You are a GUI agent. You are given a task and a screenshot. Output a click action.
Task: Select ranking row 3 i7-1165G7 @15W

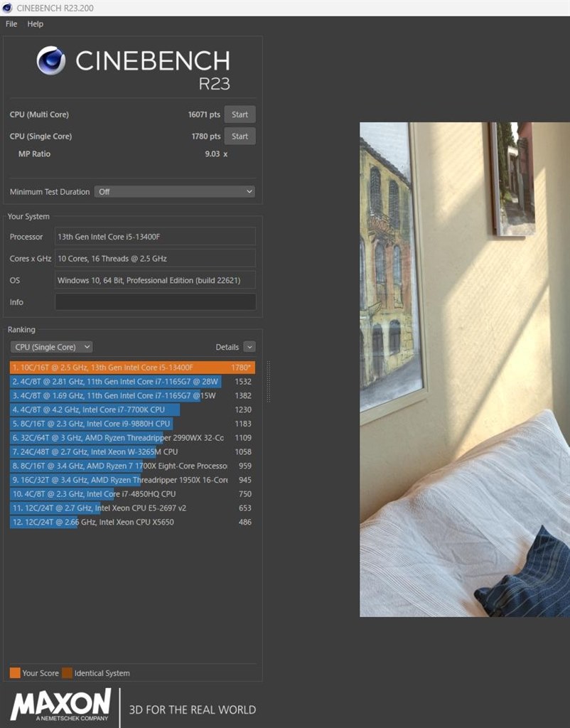point(132,395)
